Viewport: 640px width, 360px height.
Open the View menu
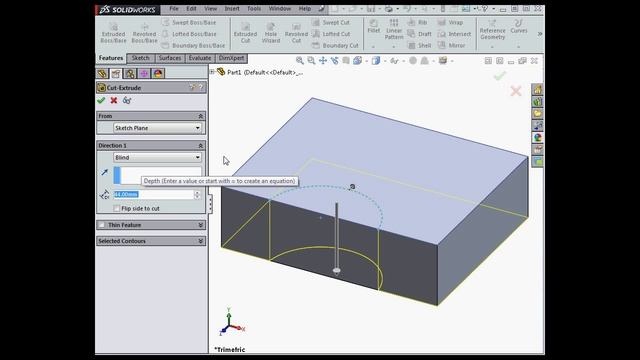pyautogui.click(x=211, y=9)
